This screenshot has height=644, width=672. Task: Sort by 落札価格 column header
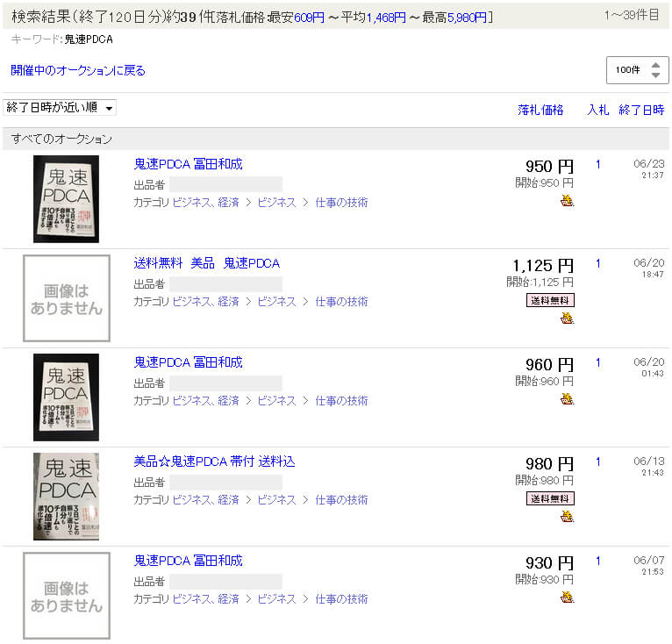(x=540, y=110)
